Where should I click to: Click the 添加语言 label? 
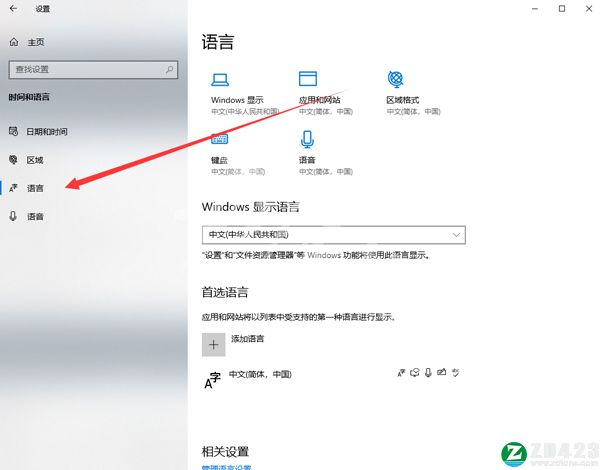click(x=247, y=339)
